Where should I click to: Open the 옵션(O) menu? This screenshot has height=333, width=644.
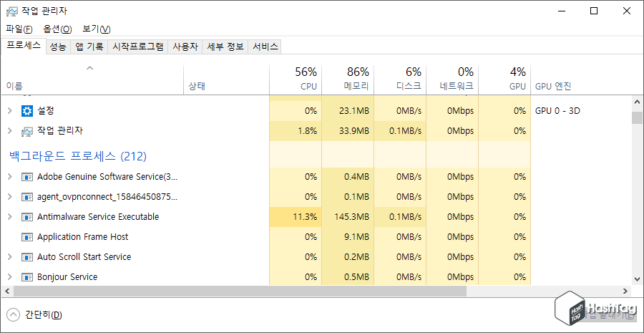point(57,29)
